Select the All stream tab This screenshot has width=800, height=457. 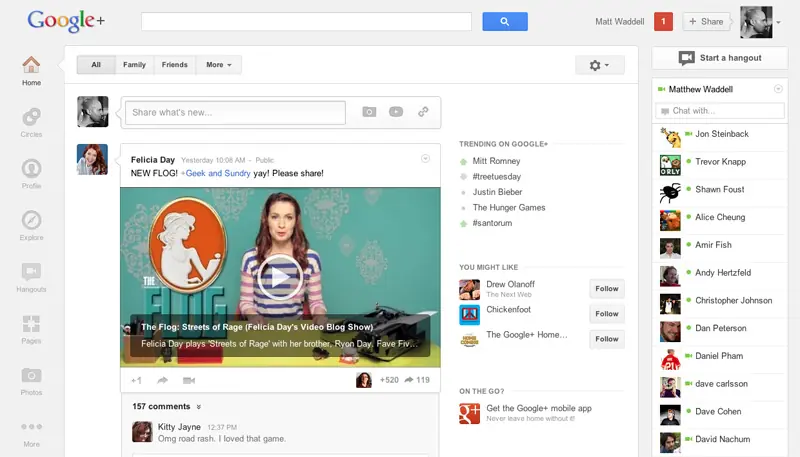point(96,65)
